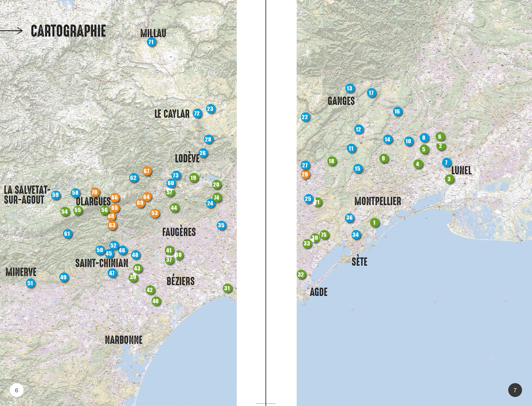The width and height of the screenshot is (532, 406).
Task: Click the Montpellier city label
Action: [x=377, y=201]
